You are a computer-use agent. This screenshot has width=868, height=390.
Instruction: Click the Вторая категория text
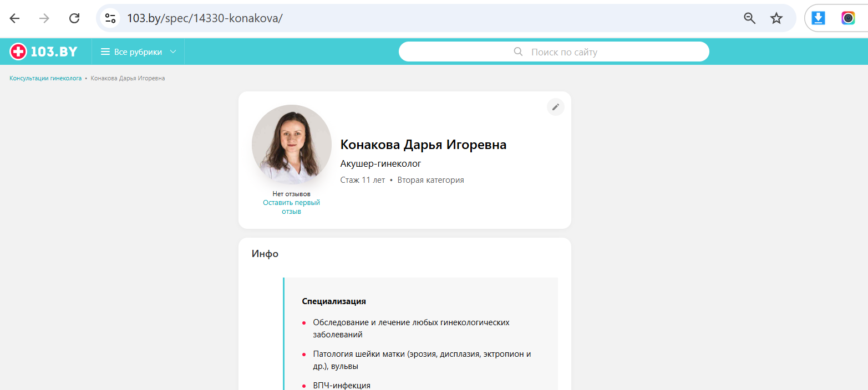pos(431,180)
